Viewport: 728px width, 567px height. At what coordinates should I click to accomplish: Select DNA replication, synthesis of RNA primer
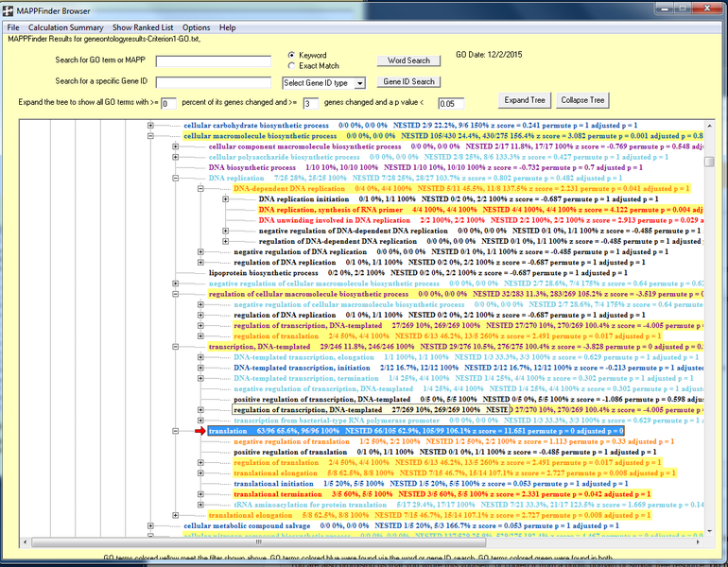click(x=480, y=210)
